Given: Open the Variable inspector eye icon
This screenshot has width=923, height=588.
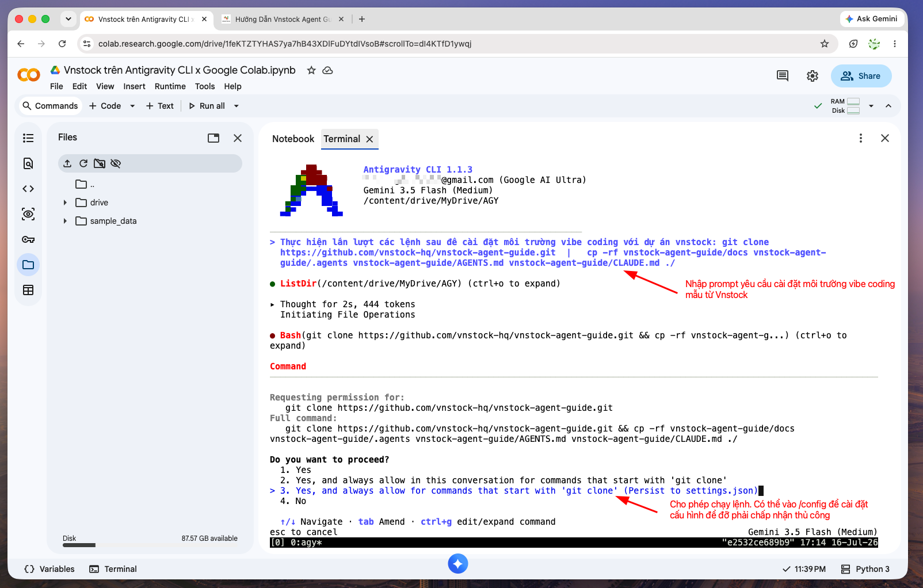Looking at the screenshot, I should pyautogui.click(x=28, y=214).
